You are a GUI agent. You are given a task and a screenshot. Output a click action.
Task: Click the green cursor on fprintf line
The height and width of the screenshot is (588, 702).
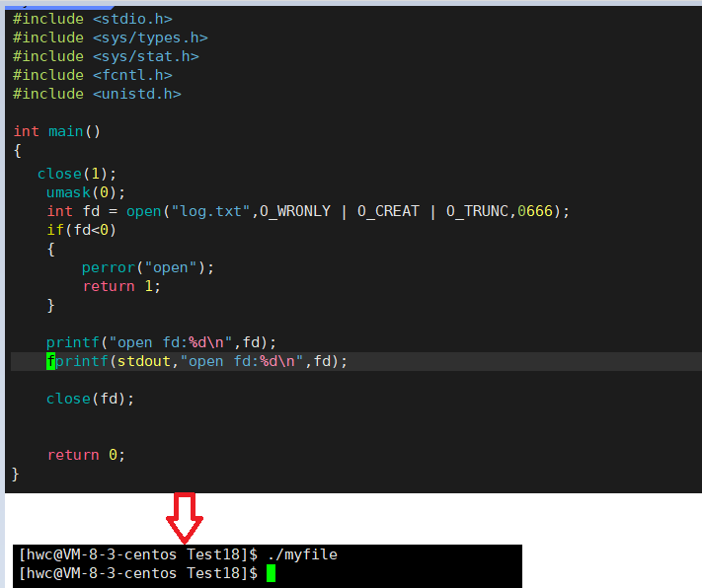click(x=50, y=361)
